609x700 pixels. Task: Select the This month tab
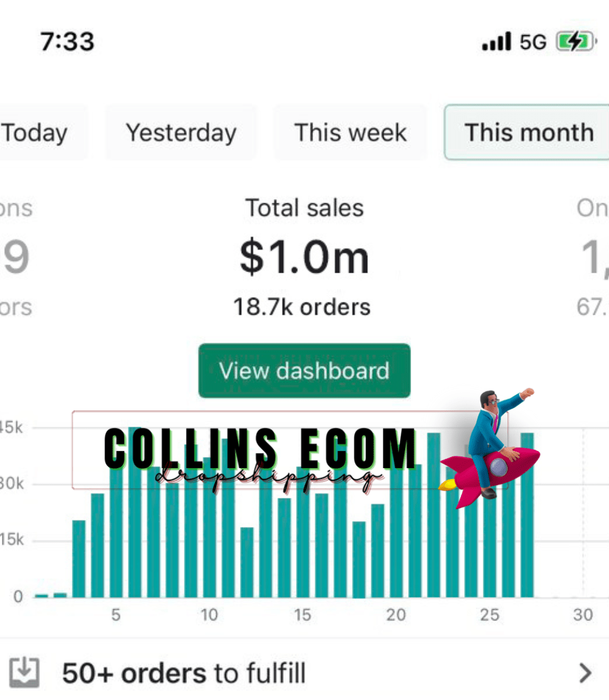pyautogui.click(x=529, y=133)
